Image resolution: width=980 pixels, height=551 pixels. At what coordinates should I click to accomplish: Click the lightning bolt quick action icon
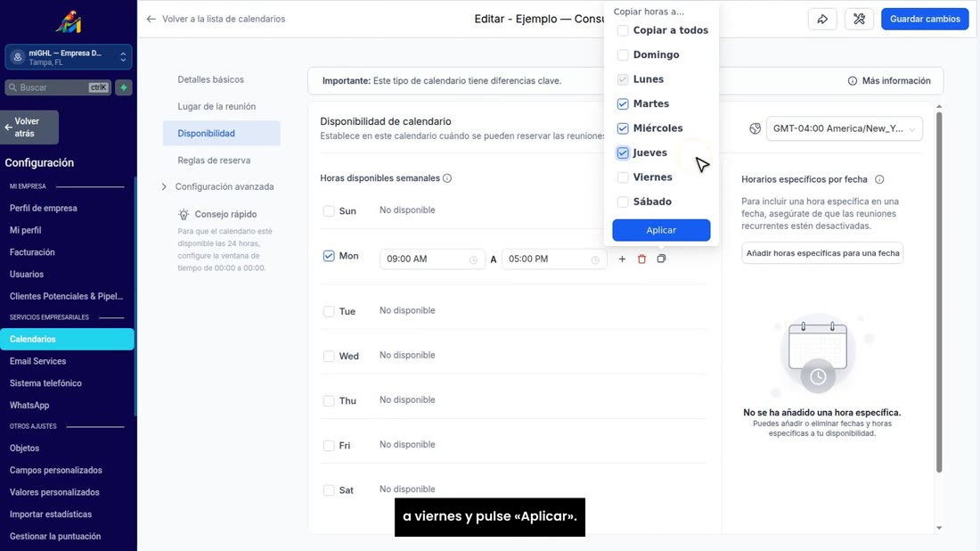[124, 87]
